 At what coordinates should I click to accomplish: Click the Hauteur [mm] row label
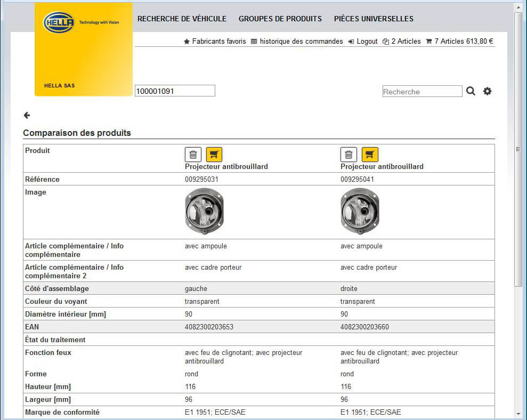[x=48, y=387]
